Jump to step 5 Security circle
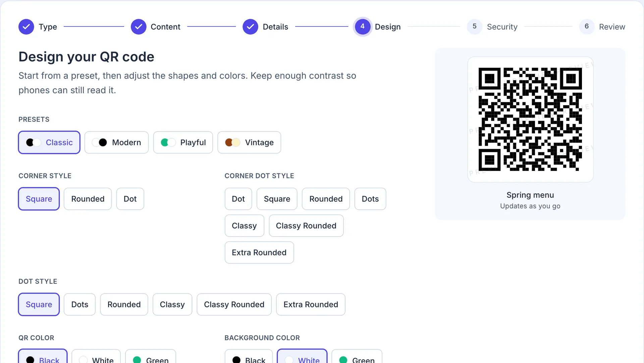Image resolution: width=644 pixels, height=363 pixels. 474,26
